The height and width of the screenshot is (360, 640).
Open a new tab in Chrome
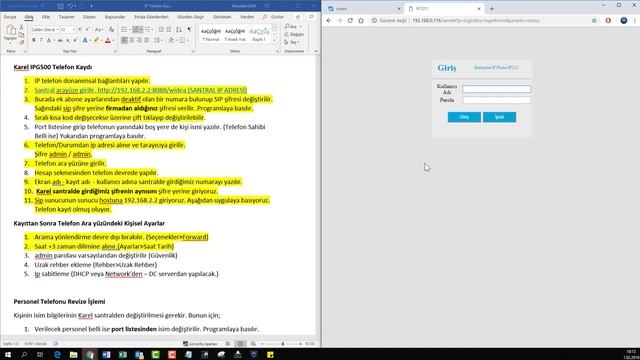pyautogui.click(x=492, y=9)
